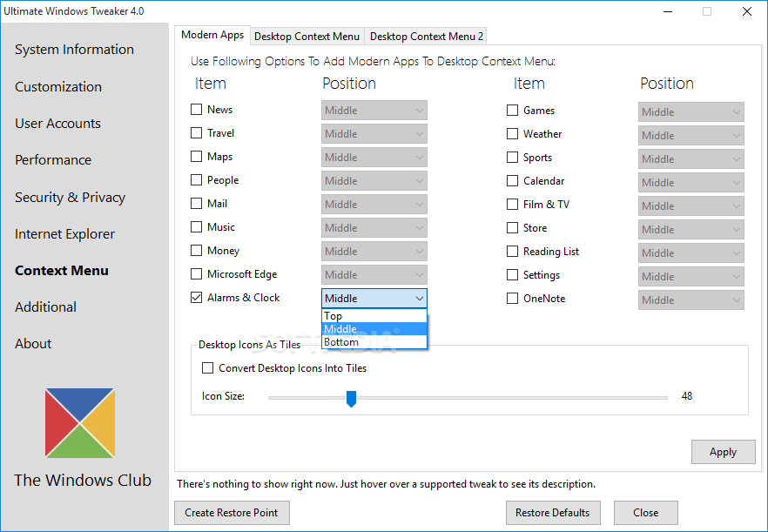Viewport: 768px width, 532px height.
Task: Click The Windows Club text link
Action: point(83,481)
